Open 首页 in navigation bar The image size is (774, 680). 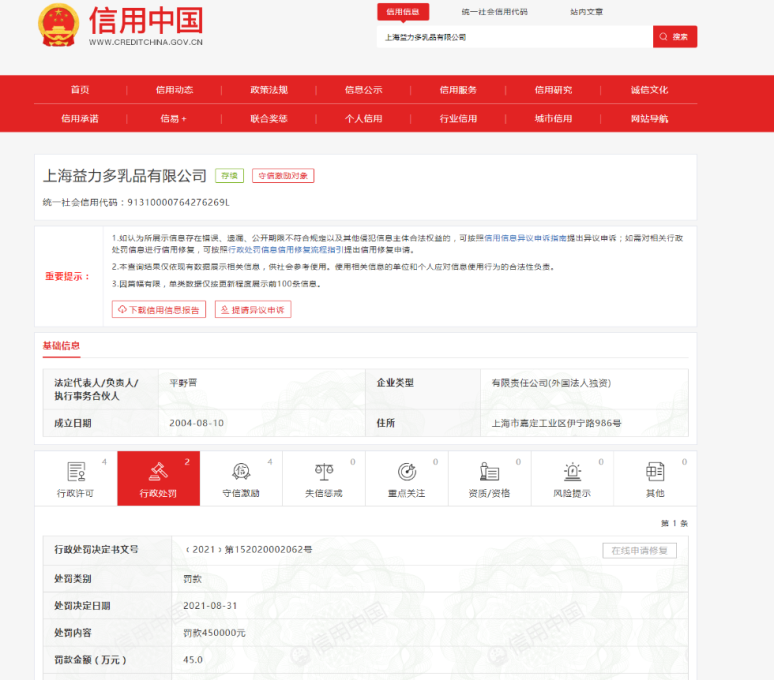pos(80,90)
